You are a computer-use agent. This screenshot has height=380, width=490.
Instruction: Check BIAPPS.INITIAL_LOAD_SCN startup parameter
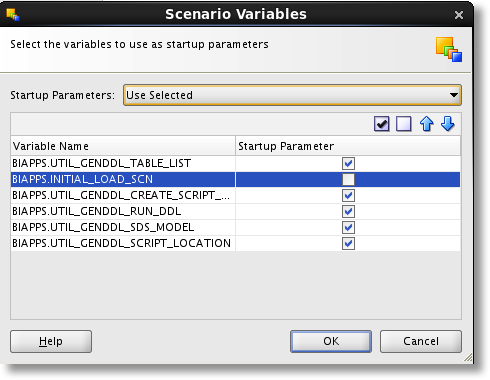pos(348,180)
